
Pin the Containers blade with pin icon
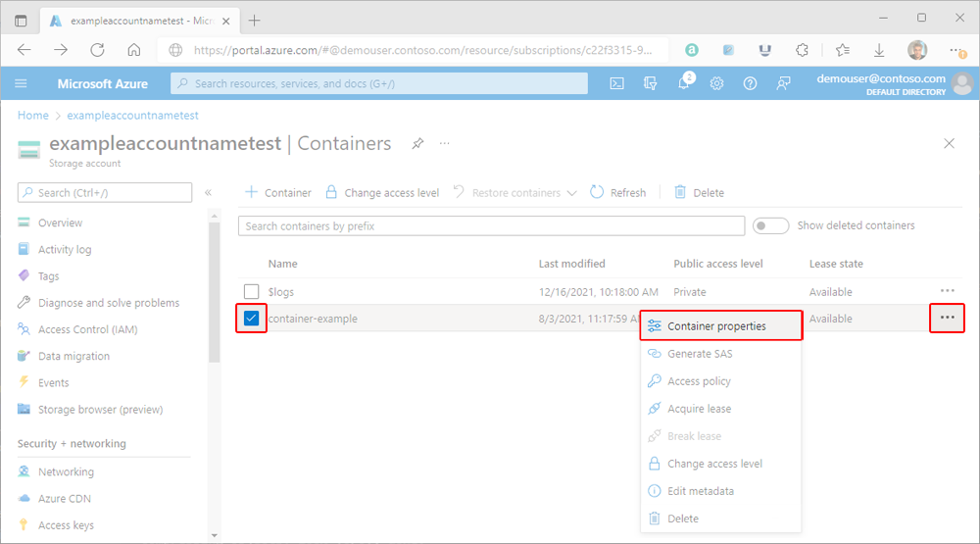pos(417,144)
